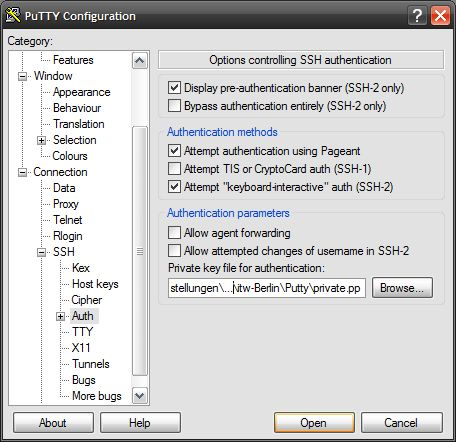Select More bugs in category tree
This screenshot has height=442, width=456.
(x=97, y=396)
